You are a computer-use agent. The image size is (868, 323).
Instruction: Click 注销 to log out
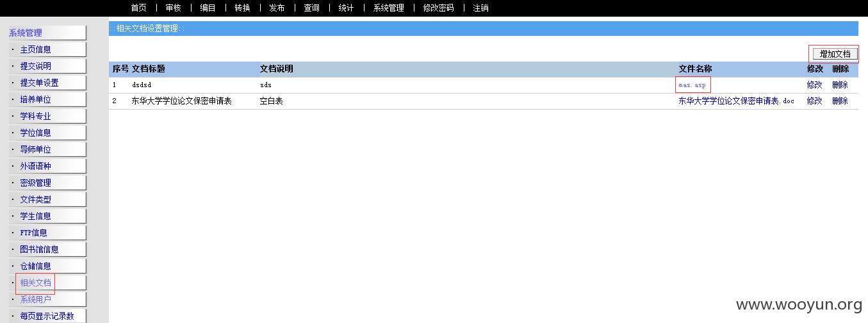click(x=480, y=8)
